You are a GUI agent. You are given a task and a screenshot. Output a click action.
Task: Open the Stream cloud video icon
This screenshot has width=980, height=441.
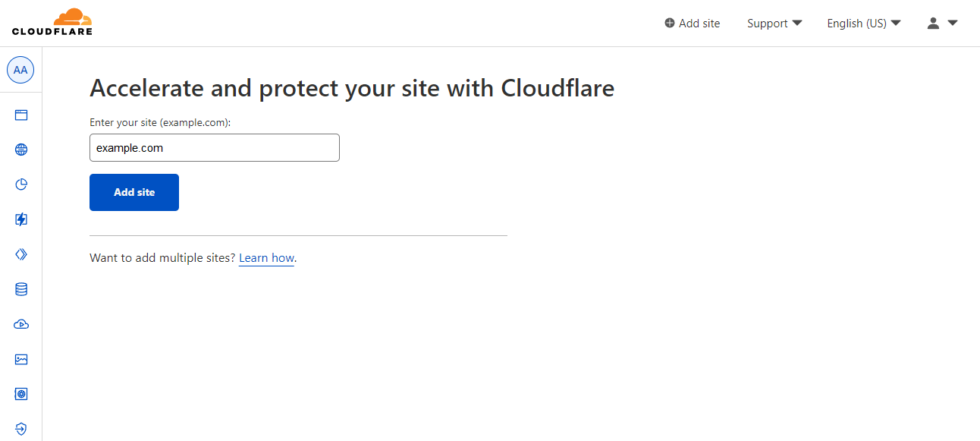(x=20, y=323)
